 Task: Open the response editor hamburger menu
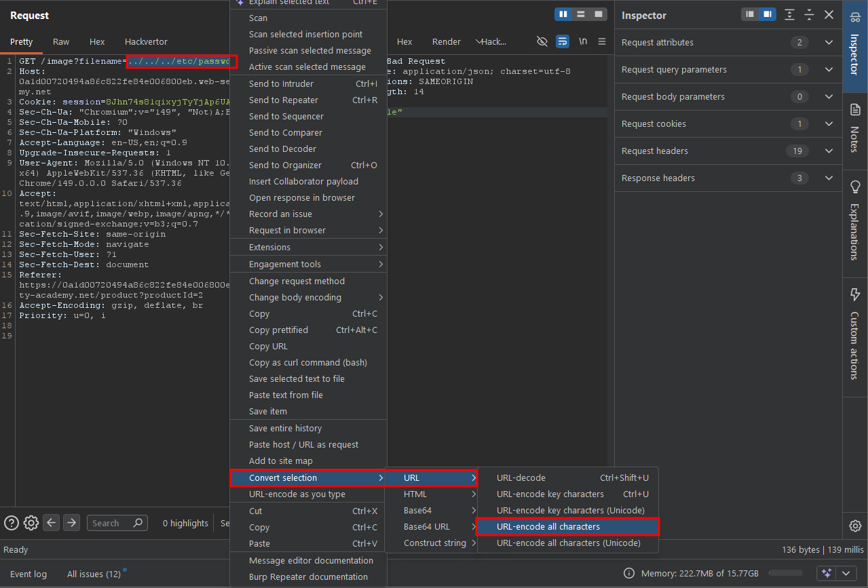click(x=602, y=41)
